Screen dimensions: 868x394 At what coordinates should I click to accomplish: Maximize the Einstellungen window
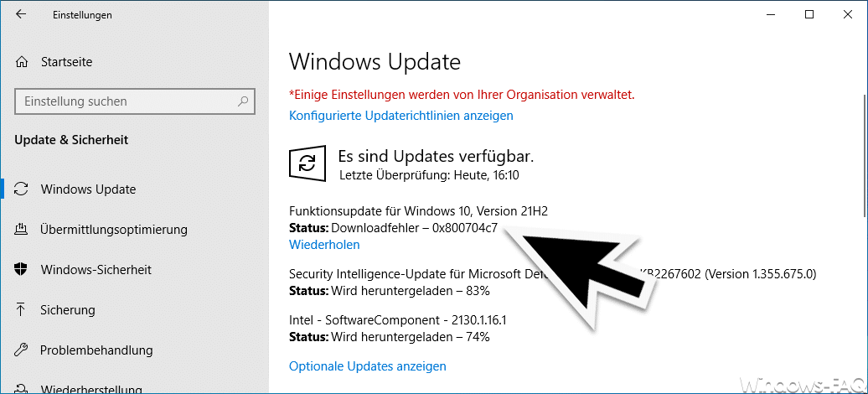pos(809,15)
